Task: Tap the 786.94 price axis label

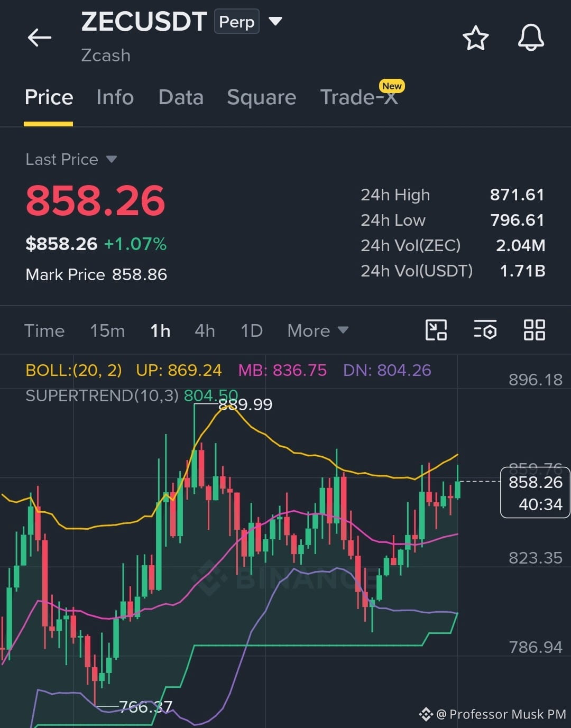Action: (536, 647)
